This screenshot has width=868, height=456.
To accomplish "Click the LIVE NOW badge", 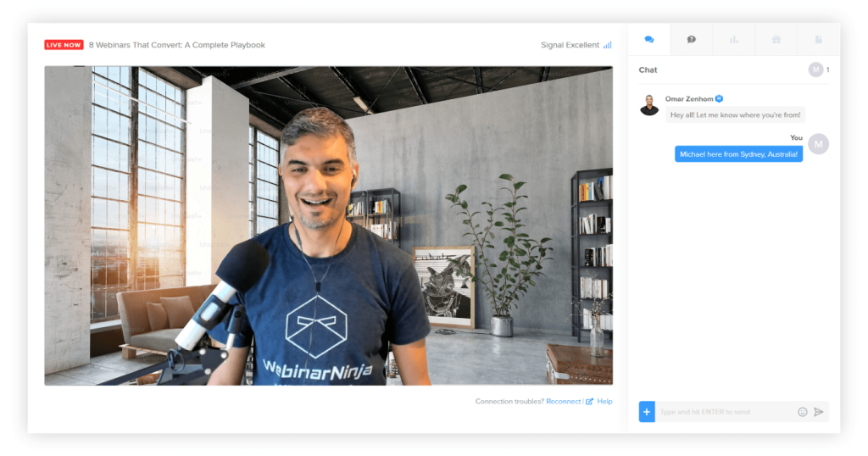I will [x=64, y=45].
